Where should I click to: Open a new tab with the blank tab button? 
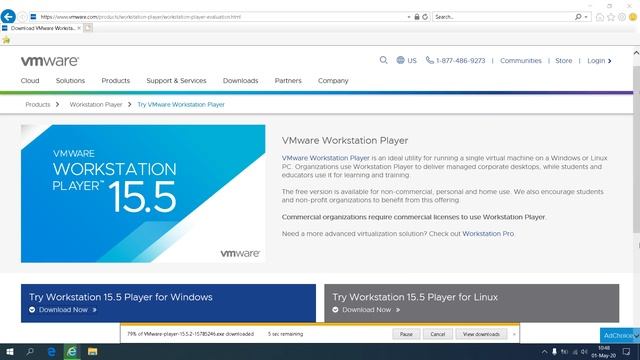click(x=88, y=28)
